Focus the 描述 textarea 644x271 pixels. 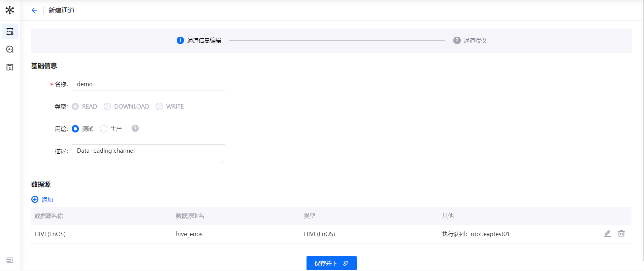pos(149,155)
